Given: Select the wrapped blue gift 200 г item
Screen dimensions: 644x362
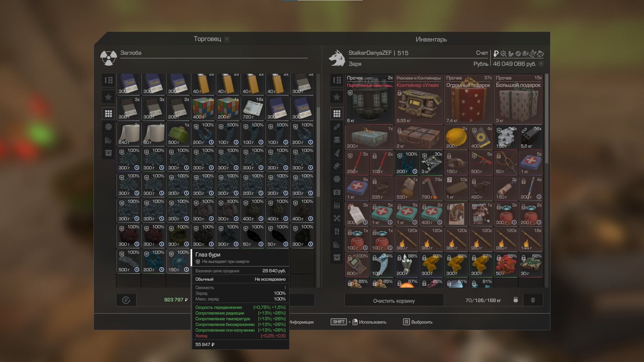Looking at the screenshot, I should click(x=369, y=138).
